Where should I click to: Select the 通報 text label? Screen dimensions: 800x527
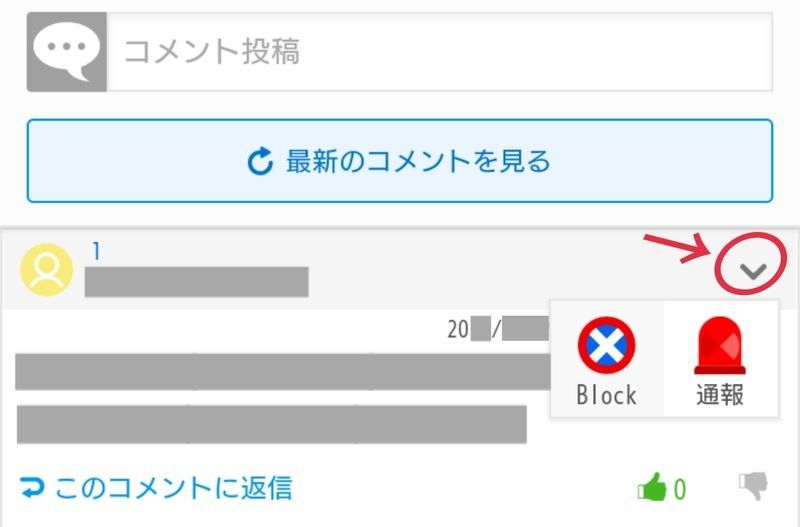coord(720,395)
